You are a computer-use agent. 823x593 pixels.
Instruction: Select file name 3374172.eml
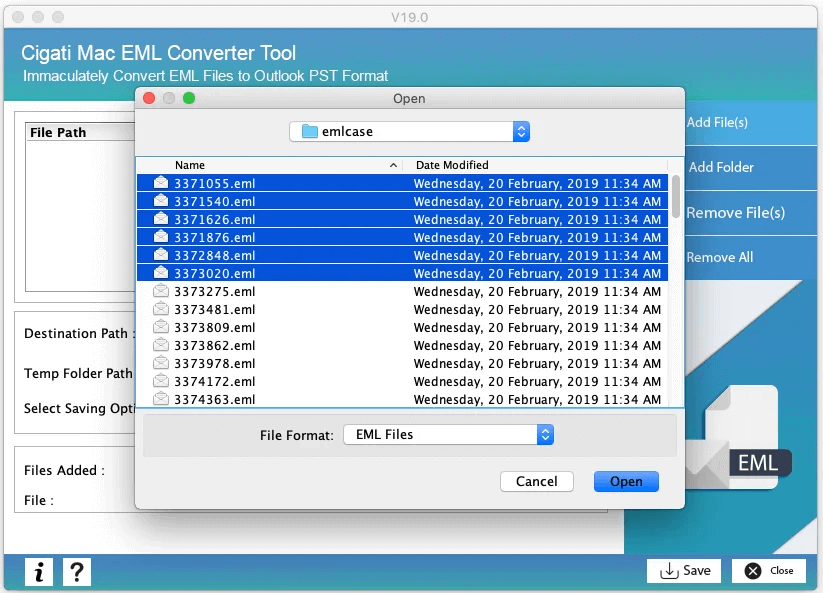[215, 382]
